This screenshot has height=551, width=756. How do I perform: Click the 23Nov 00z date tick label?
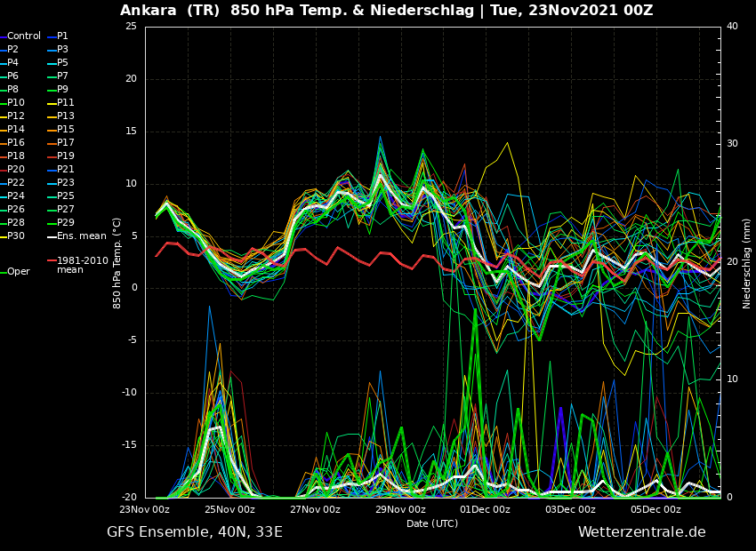[144, 509]
